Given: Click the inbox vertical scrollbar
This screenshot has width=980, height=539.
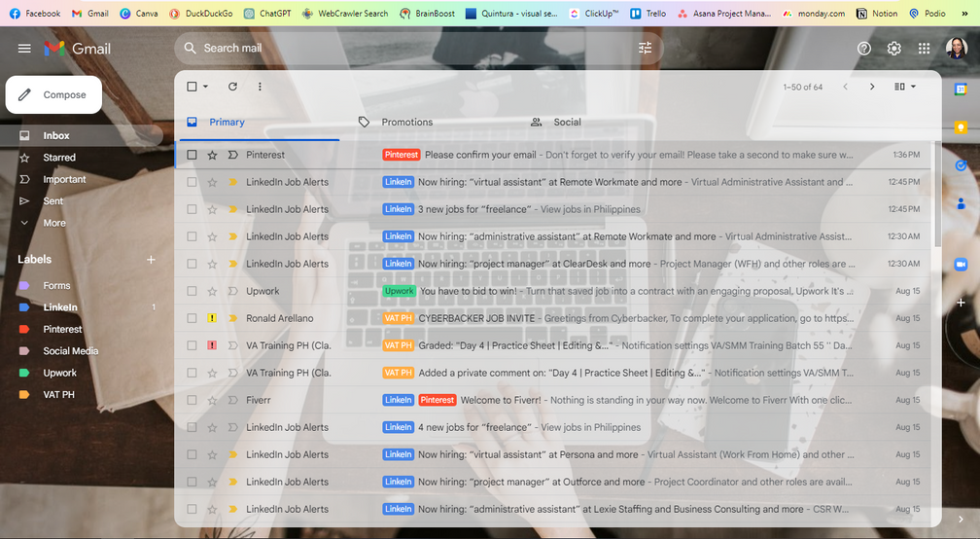Looking at the screenshot, I should (x=936, y=194).
